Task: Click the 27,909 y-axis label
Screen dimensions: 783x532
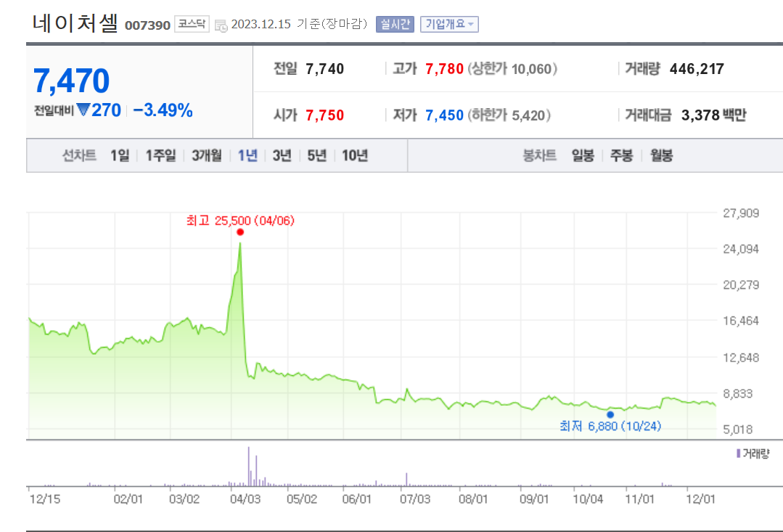Action: 741,213
